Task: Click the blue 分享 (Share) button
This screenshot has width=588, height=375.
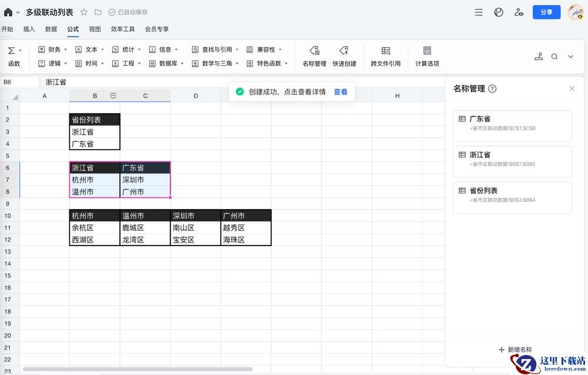Action: (546, 12)
